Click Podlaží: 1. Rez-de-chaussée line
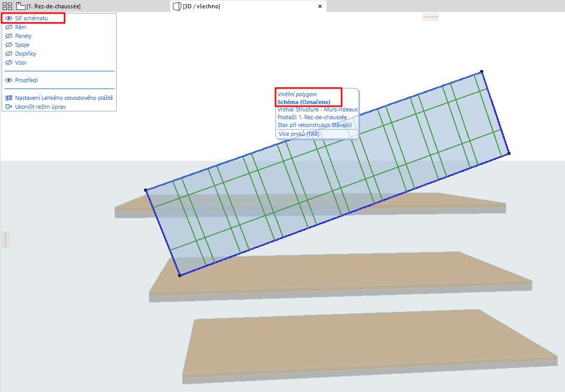 312,118
